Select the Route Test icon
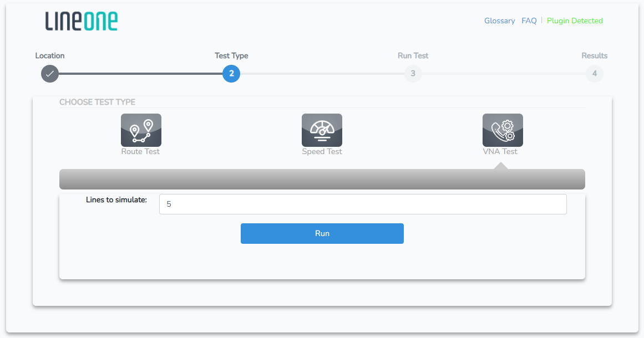 pos(141,130)
